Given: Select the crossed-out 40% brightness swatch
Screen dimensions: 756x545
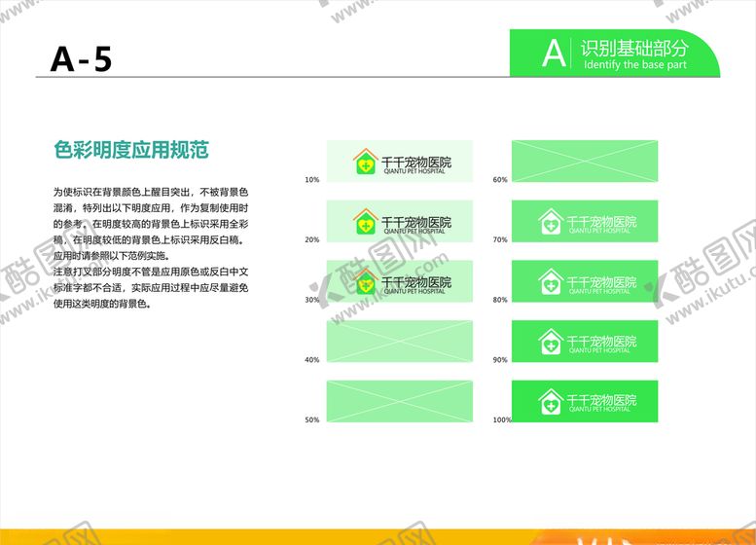Looking at the screenshot, I should (x=400, y=341).
